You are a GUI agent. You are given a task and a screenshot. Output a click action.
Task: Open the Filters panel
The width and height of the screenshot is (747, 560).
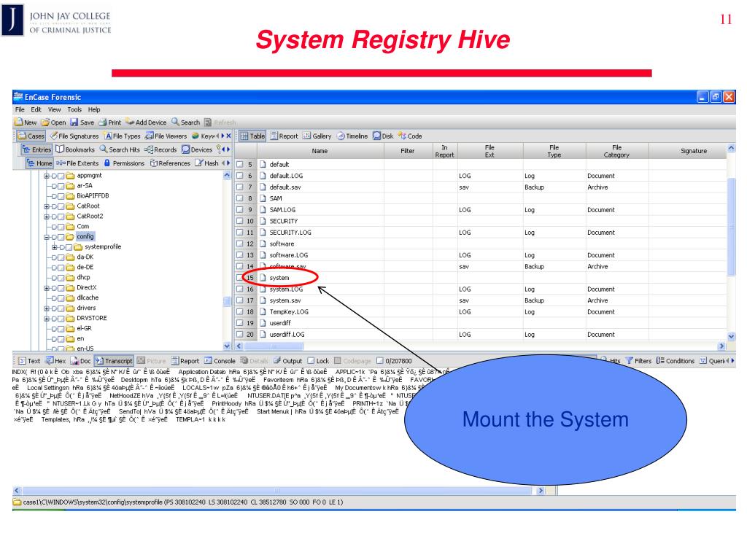click(x=638, y=361)
